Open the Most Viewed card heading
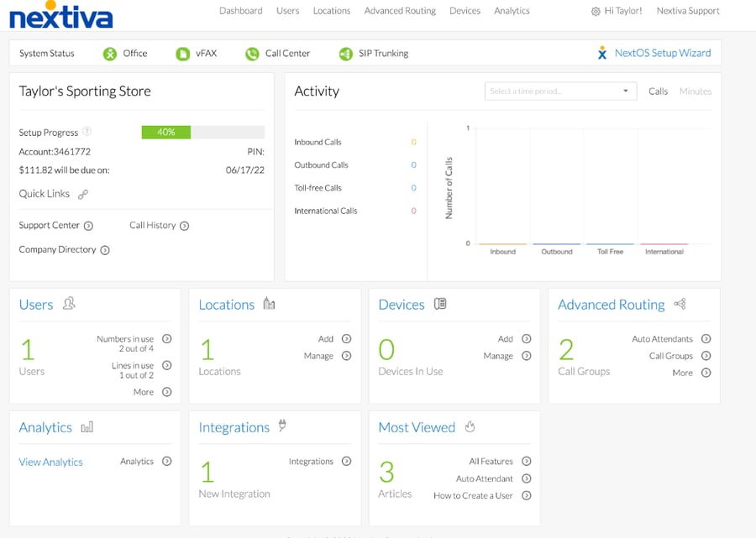Viewport: 756px width, 538px height. point(417,427)
